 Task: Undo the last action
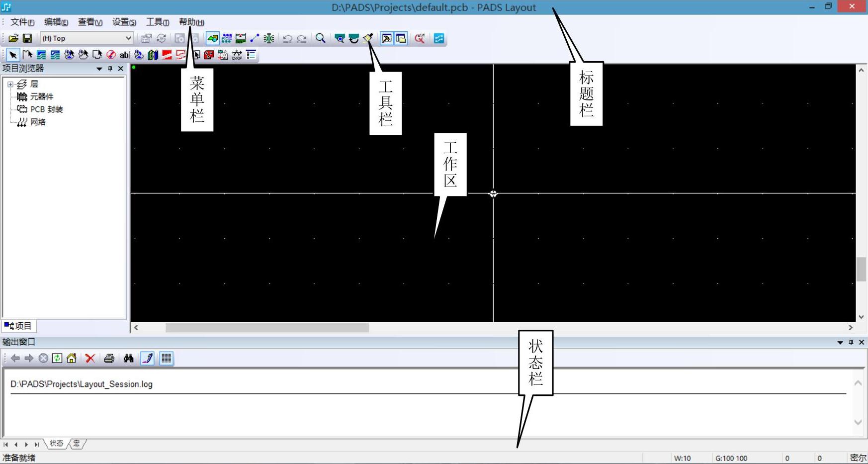pyautogui.click(x=287, y=38)
